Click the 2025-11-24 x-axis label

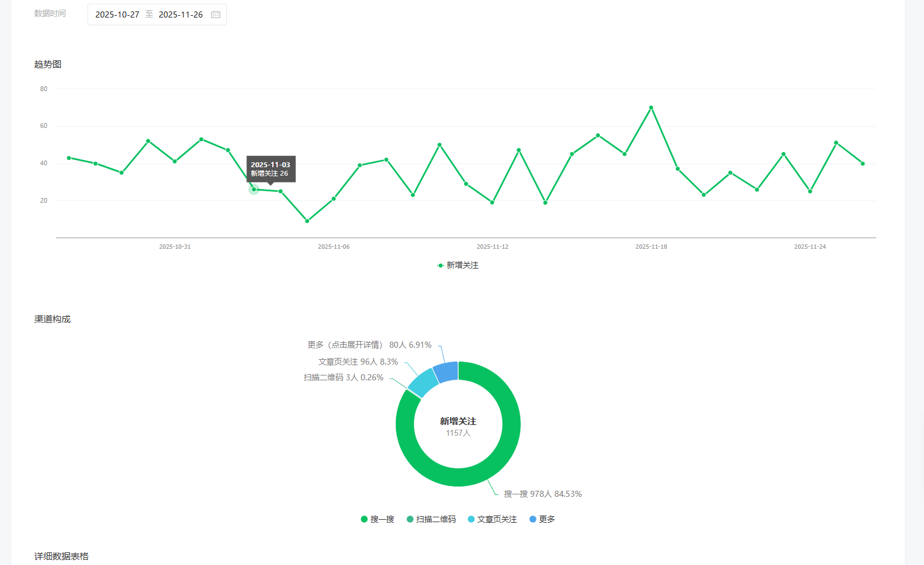coord(810,247)
